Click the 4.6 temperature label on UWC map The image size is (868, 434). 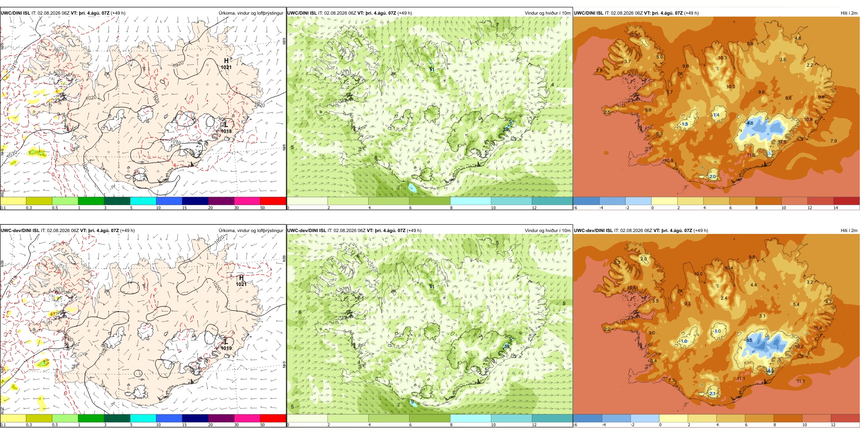pos(798,38)
